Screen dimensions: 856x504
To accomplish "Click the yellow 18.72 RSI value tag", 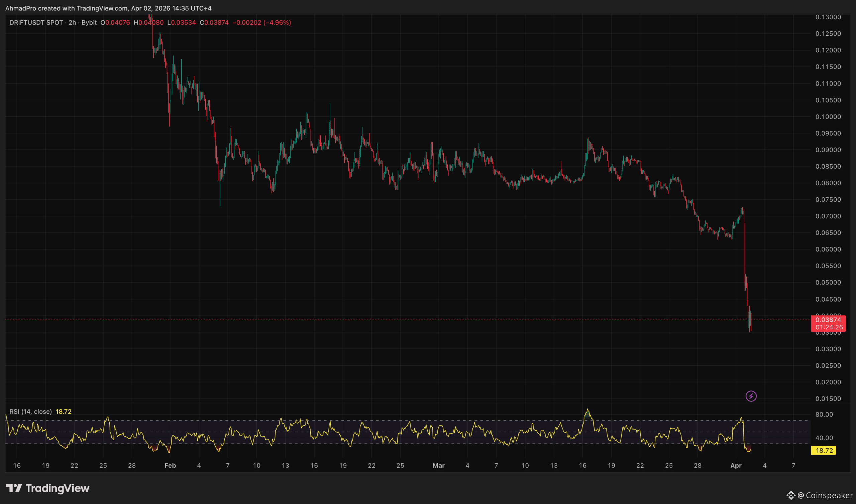I will [x=824, y=450].
